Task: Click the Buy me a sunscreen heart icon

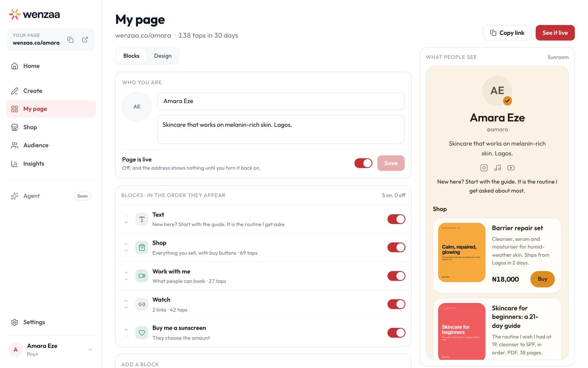Action: coord(142,333)
